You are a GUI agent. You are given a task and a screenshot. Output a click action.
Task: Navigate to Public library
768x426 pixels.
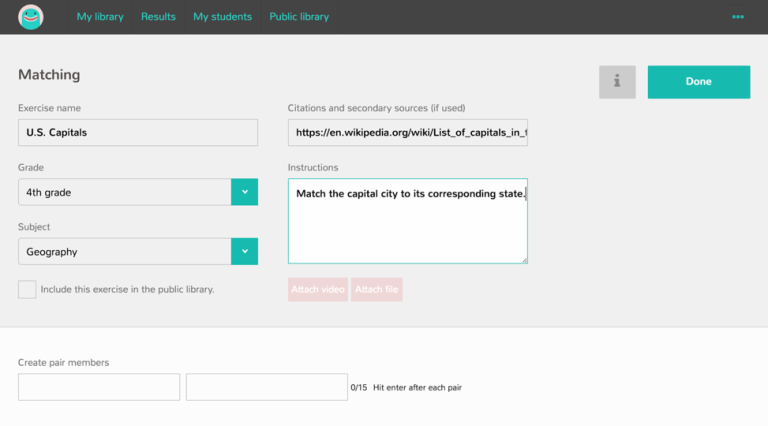click(299, 17)
